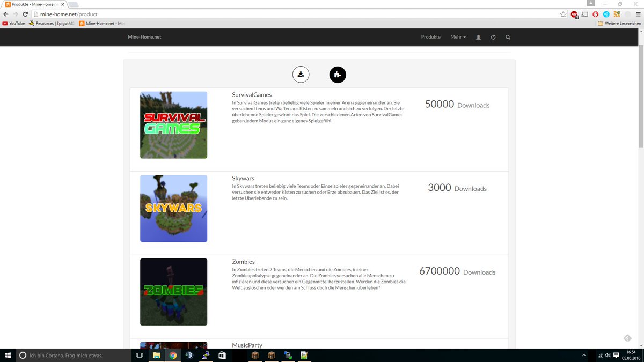644x362 pixels.
Task: Open the Windows Store taskbar icon
Action: 222,355
